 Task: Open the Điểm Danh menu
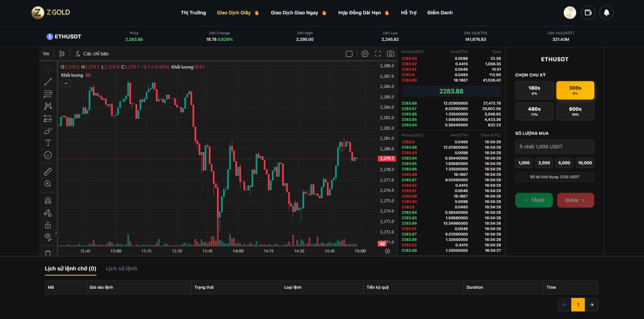pos(440,13)
